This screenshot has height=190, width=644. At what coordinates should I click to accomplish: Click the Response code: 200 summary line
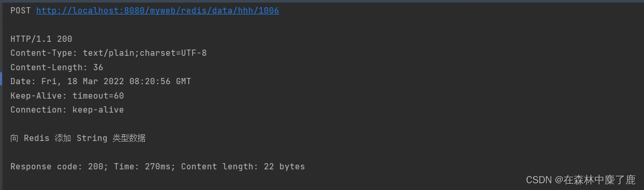[x=158, y=167]
